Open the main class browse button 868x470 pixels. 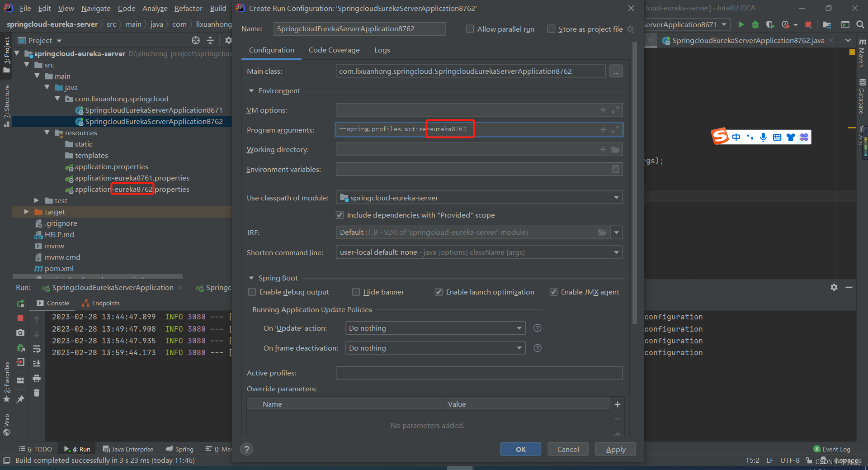(616, 71)
